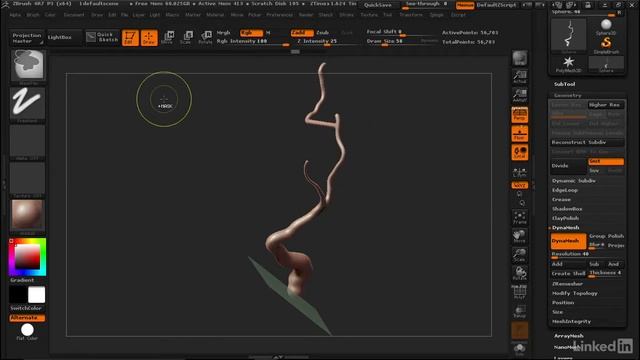Screen dimensions: 640x360
Task: Open the Transform menu
Action: coord(411,15)
